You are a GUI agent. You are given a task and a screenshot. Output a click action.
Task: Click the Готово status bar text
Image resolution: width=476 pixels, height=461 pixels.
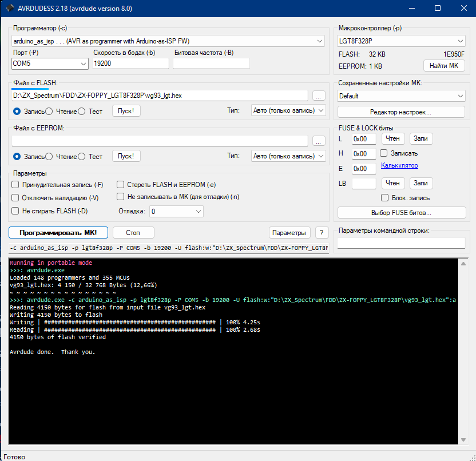pyautogui.click(x=14, y=457)
